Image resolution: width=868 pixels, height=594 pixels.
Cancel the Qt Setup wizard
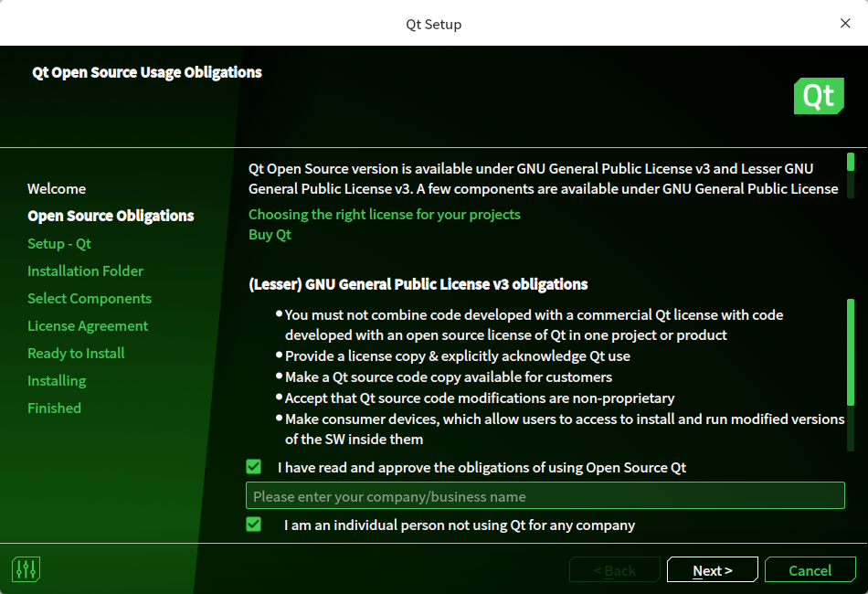810,569
